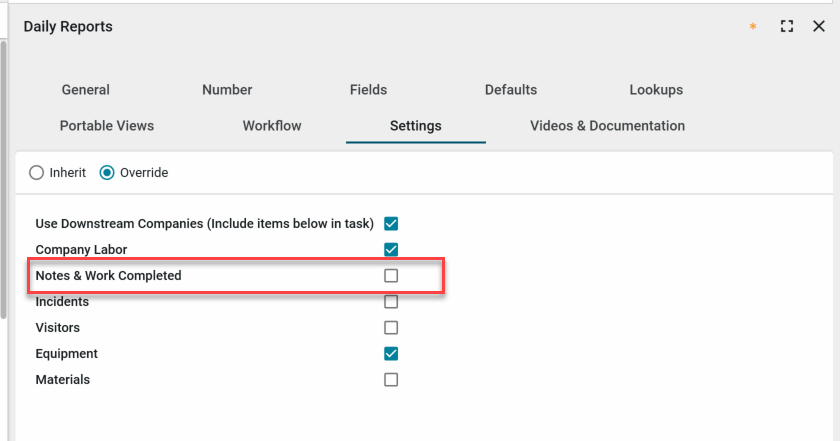The height and width of the screenshot is (441, 840).
Task: Open the Portable Views tab
Action: (107, 126)
